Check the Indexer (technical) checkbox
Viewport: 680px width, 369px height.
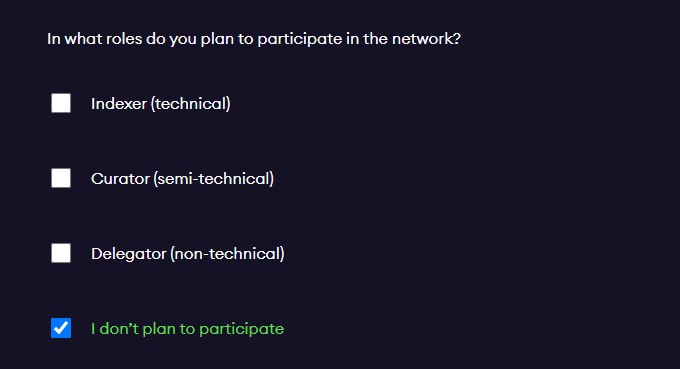pos(61,103)
